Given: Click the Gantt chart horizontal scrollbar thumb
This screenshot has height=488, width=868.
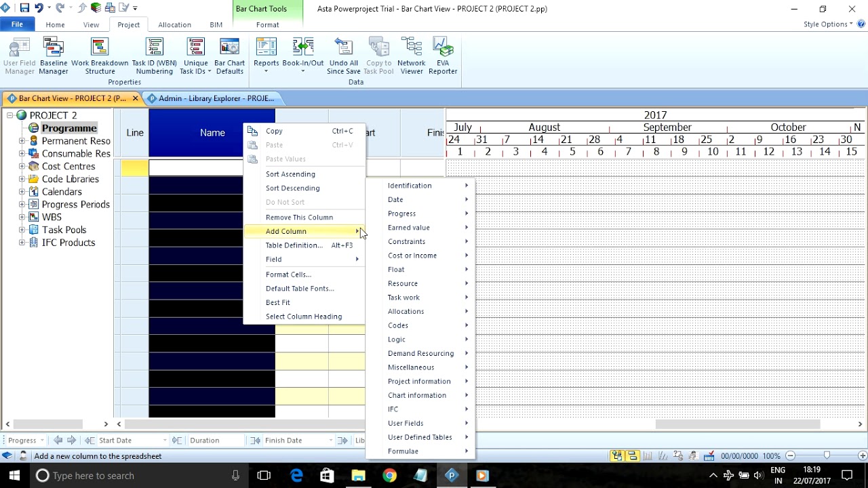Looking at the screenshot, I should [738, 424].
